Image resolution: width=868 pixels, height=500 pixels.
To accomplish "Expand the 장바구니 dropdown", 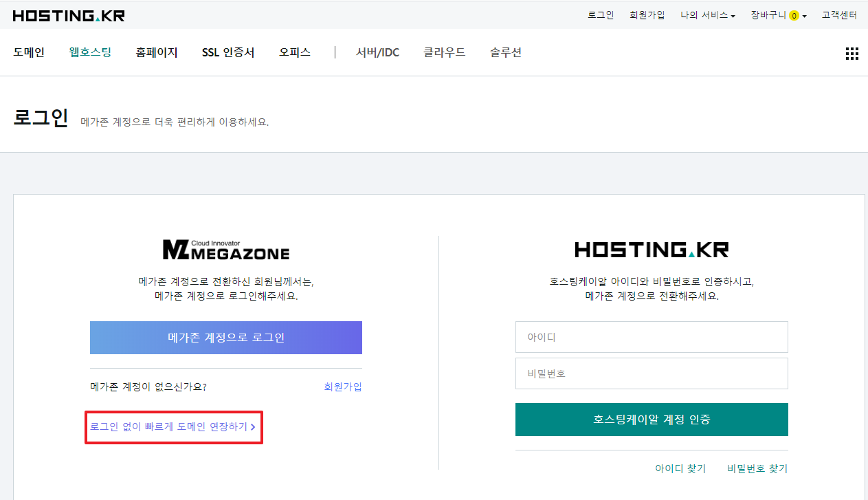I will [778, 15].
